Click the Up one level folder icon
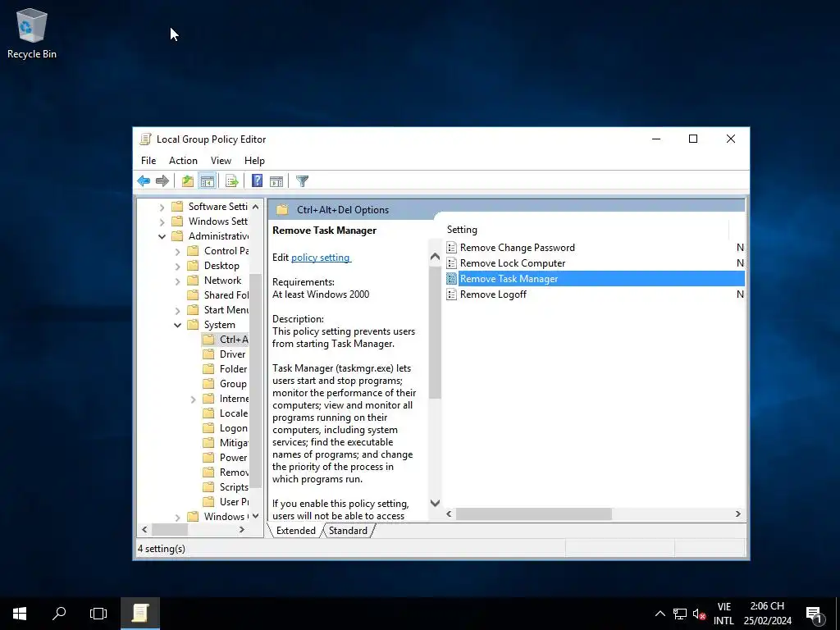This screenshot has width=840, height=630. coord(188,181)
